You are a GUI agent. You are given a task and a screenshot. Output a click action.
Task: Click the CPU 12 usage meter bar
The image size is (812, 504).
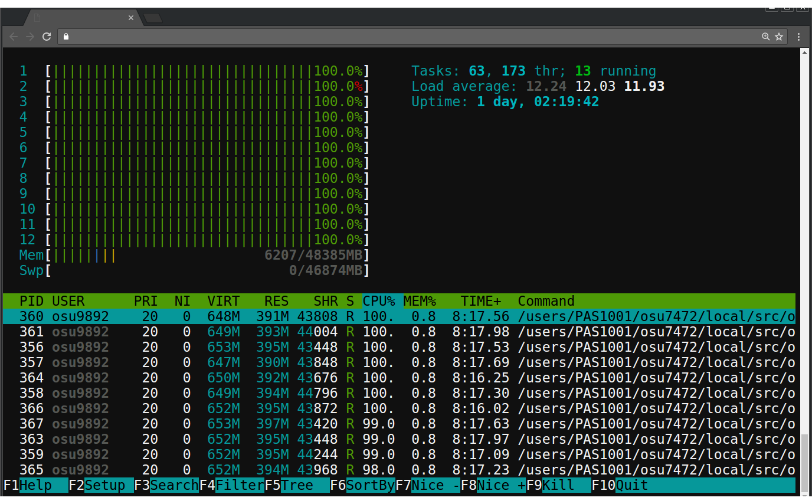coord(208,240)
